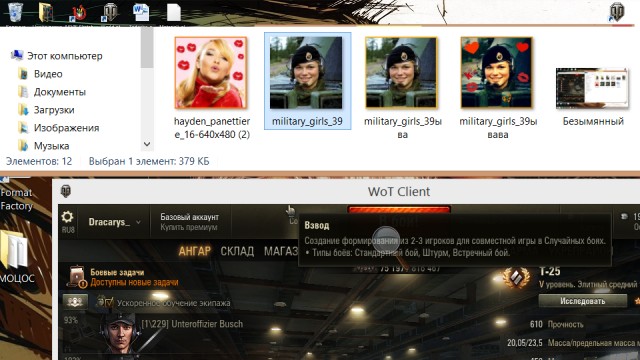Click the file name Безымянный
The width and height of the screenshot is (640, 360).
593,121
